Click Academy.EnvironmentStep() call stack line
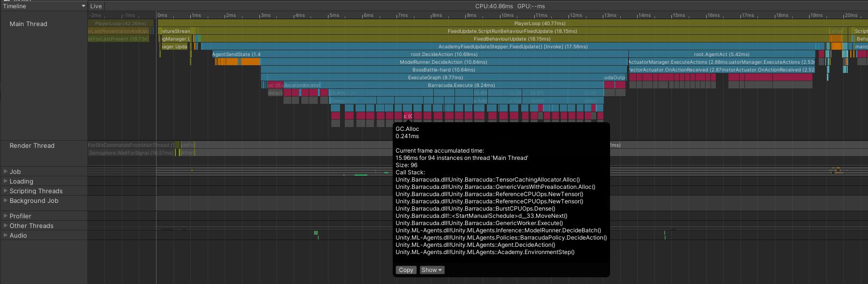 pos(485,252)
